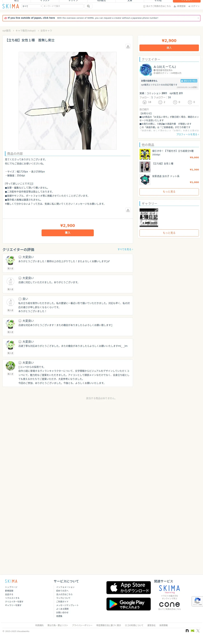203x644 pixels.
Task: Click the orange 購入 button in sidebar
Action: pyautogui.click(x=169, y=48)
